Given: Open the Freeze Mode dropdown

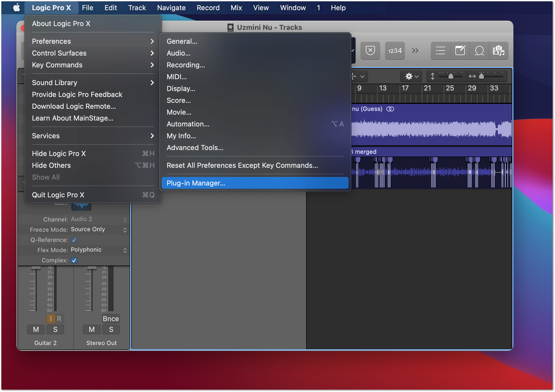Looking at the screenshot, I should tap(99, 230).
